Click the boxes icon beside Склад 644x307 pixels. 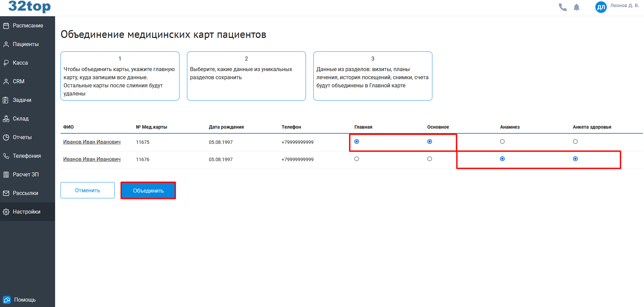[x=6, y=119]
